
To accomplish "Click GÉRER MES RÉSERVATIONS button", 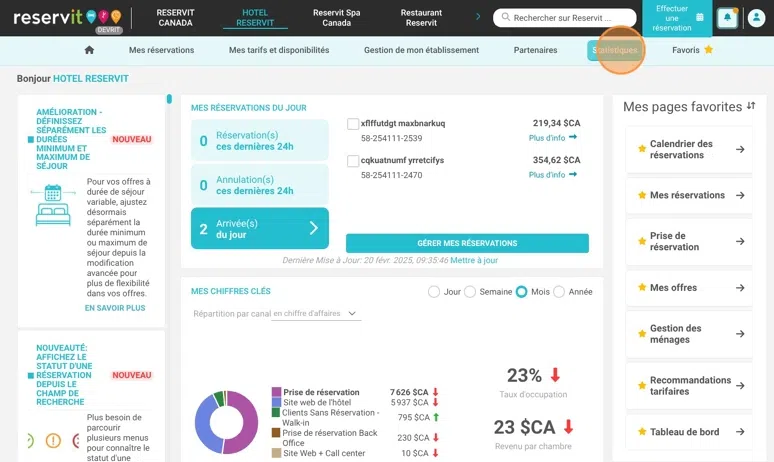I will click(x=467, y=243).
